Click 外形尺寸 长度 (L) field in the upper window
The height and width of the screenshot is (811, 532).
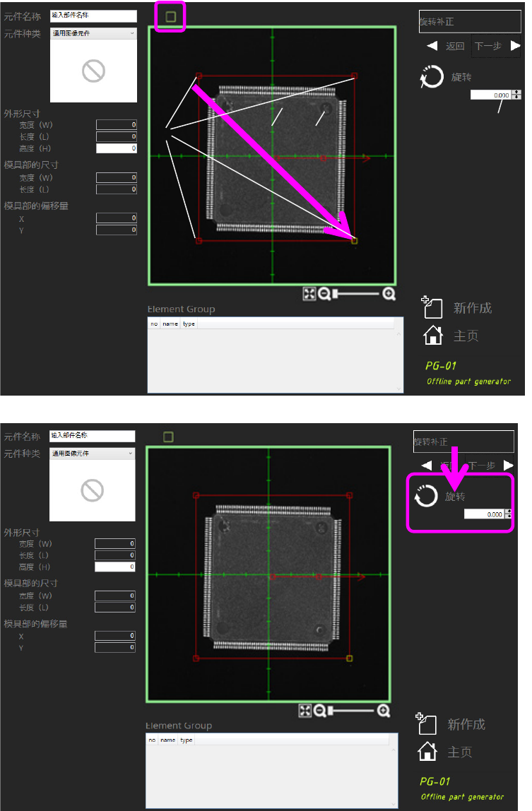(117, 136)
